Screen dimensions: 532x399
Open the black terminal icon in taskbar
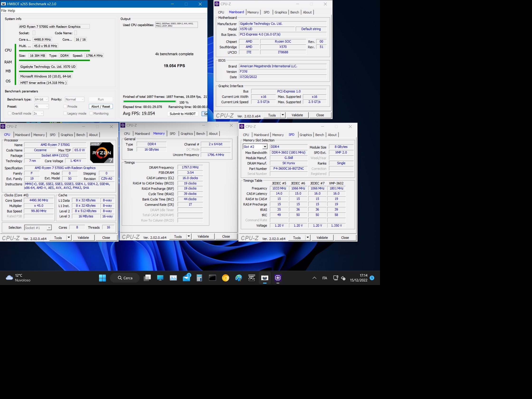coord(212,278)
